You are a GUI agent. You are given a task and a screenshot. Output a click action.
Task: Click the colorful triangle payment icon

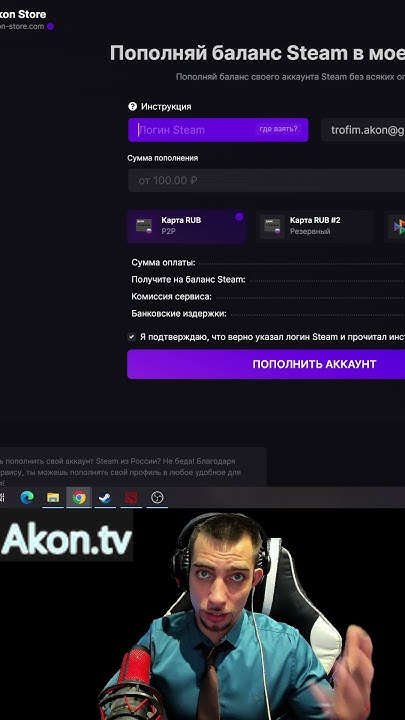click(399, 226)
